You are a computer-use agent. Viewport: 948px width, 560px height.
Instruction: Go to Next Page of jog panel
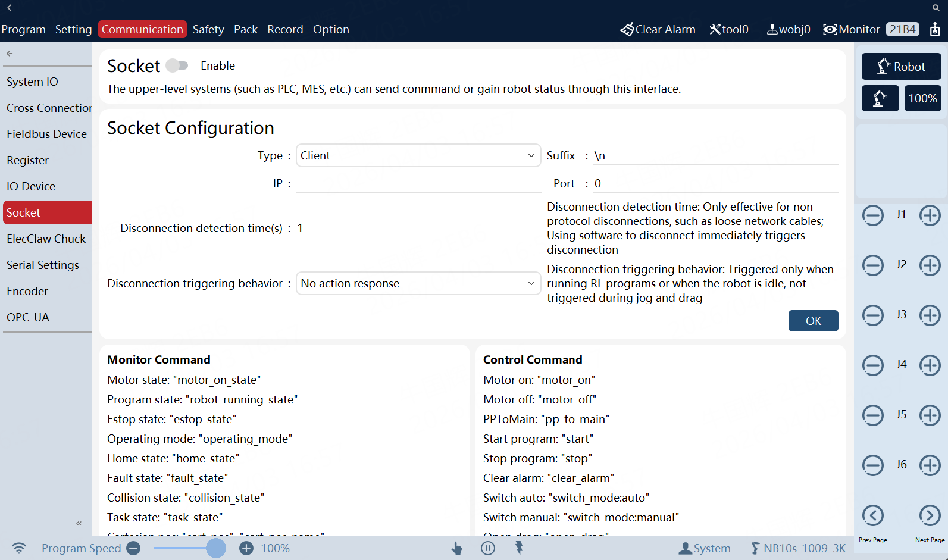pos(930,515)
